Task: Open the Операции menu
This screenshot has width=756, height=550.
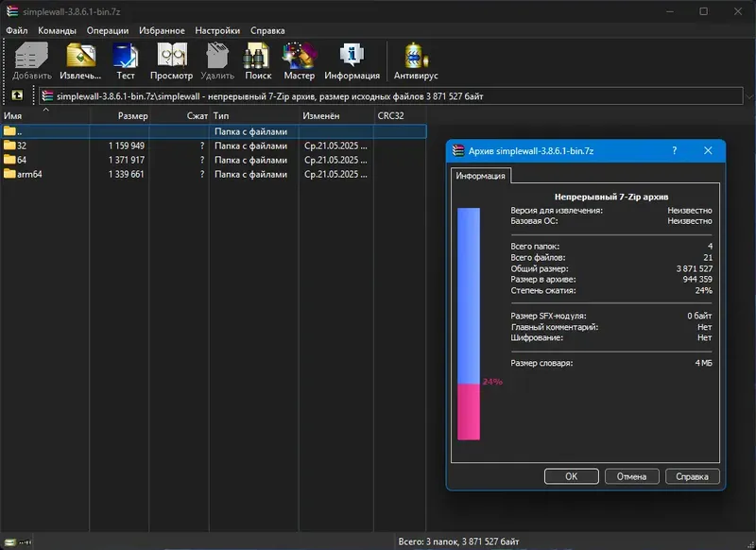Action: coord(108,30)
